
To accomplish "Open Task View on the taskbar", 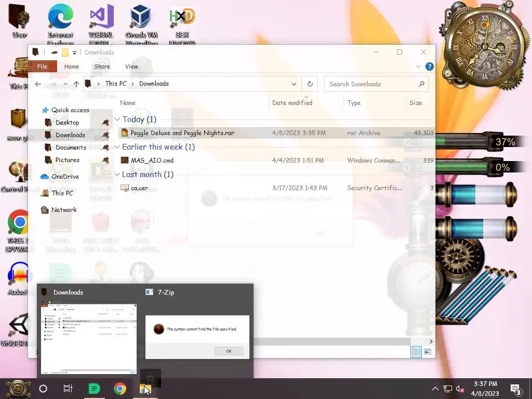I will pyautogui.click(x=68, y=389).
